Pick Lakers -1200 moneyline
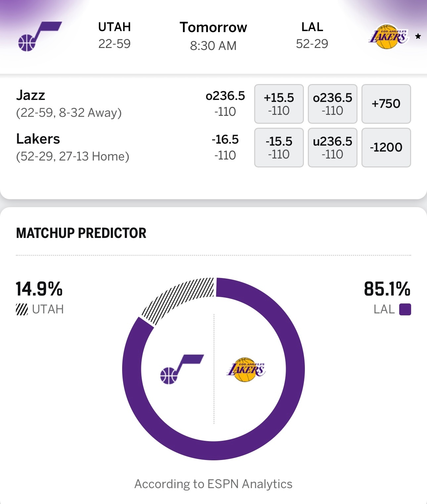 point(386,148)
